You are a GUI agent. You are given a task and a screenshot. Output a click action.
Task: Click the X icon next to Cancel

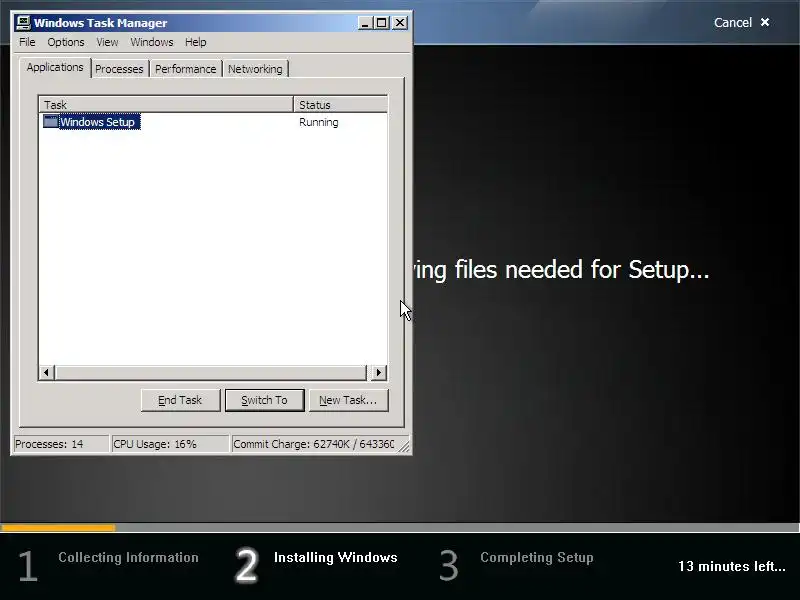coord(765,22)
